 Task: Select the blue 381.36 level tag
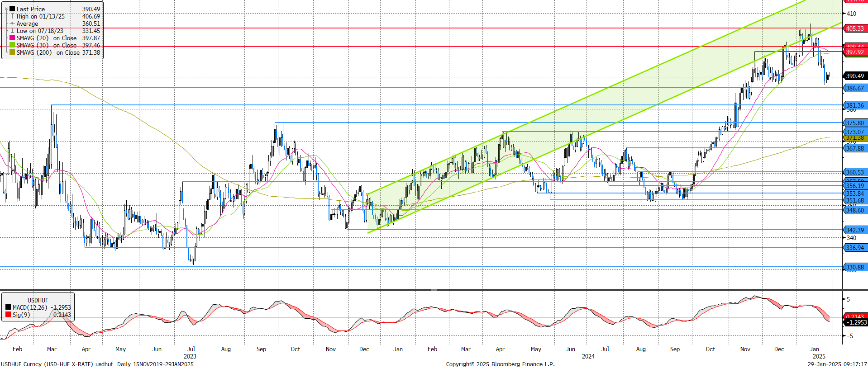(x=855, y=105)
